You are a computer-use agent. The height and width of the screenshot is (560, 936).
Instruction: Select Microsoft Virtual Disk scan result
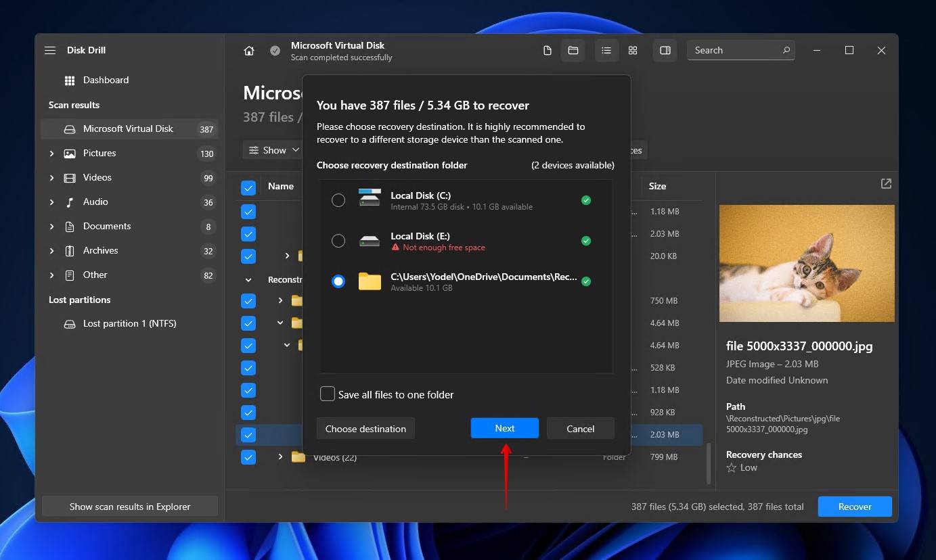(x=129, y=129)
